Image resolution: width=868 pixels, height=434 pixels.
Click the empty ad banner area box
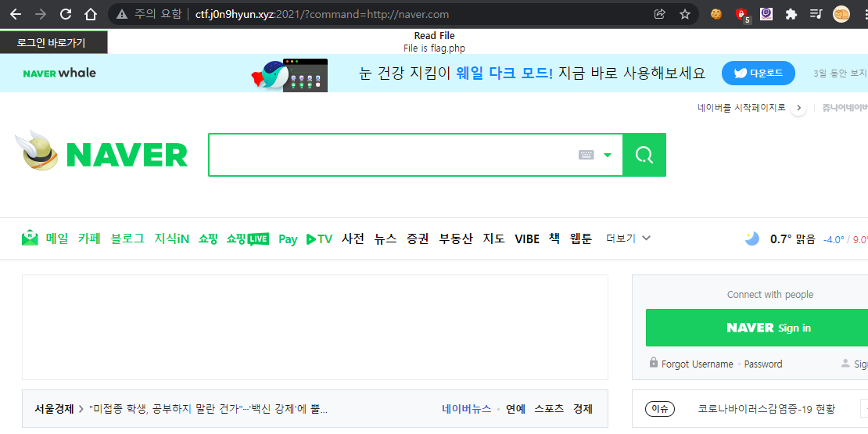[x=315, y=327]
